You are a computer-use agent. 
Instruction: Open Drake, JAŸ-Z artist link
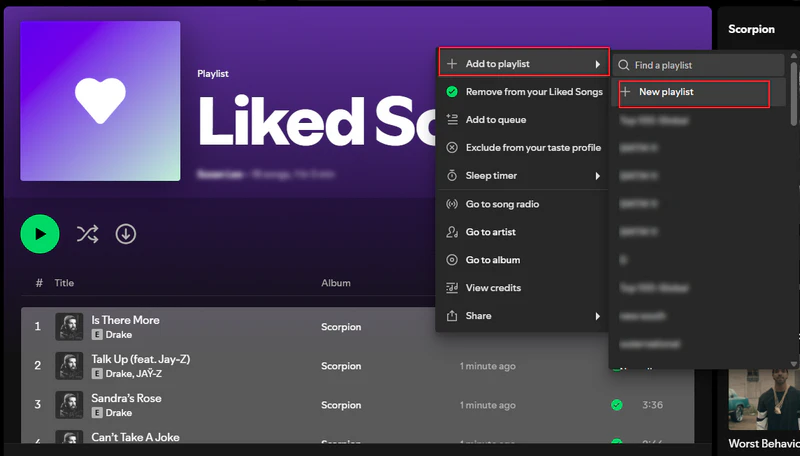pyautogui.click(x=134, y=374)
